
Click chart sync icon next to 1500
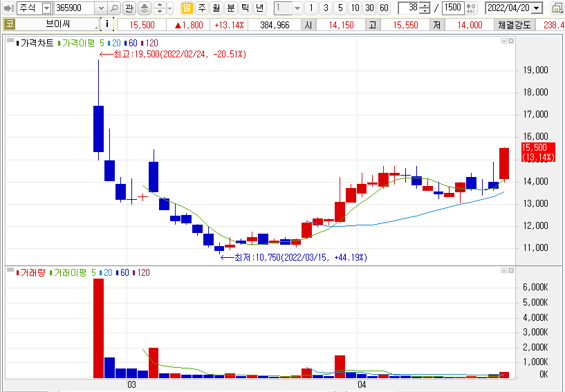tap(471, 8)
